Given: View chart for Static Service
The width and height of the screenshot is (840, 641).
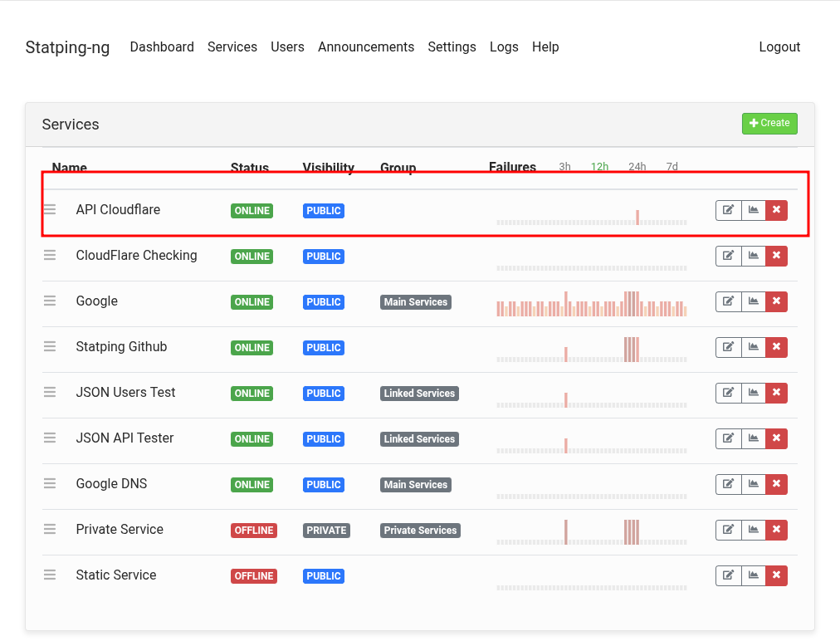Looking at the screenshot, I should point(753,575).
